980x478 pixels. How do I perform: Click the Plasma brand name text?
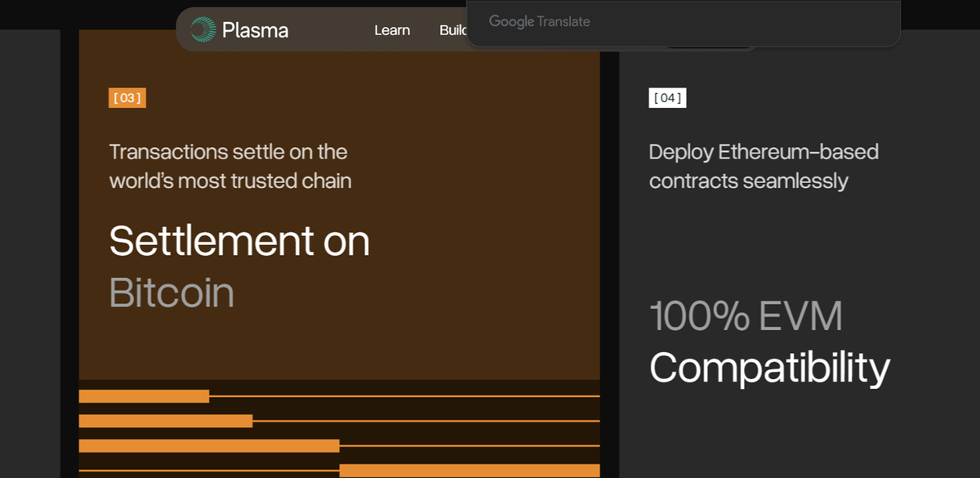(x=256, y=30)
